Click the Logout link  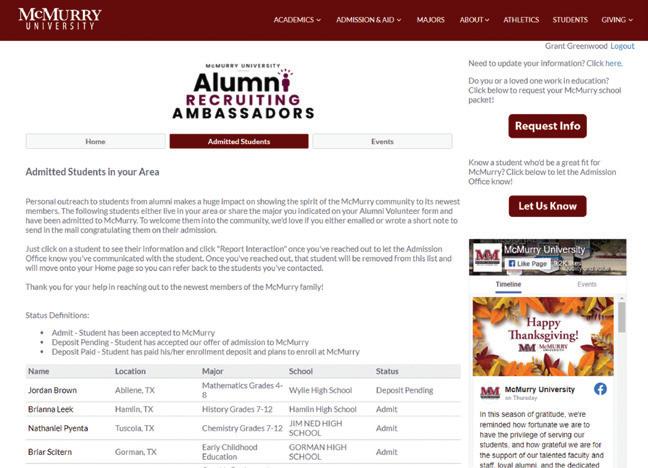[x=622, y=46]
